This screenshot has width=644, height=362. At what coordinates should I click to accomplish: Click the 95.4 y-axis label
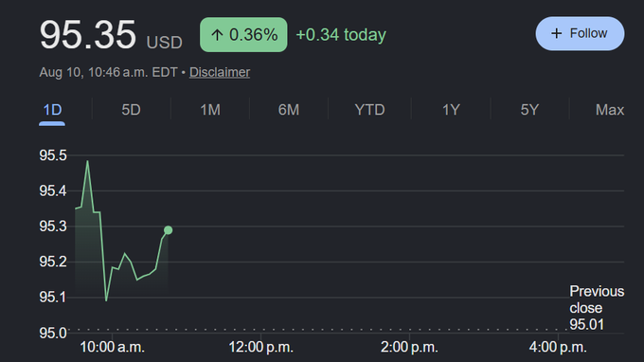point(53,190)
